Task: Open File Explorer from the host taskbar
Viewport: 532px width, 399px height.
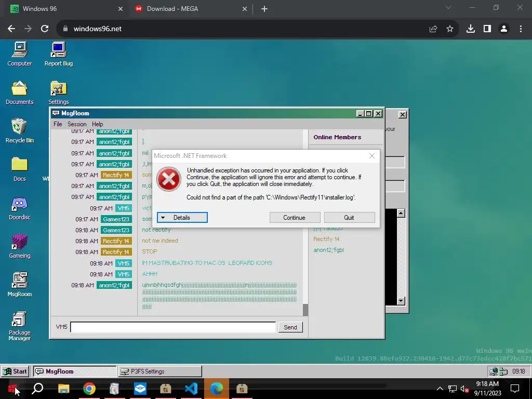Action: [x=63, y=389]
